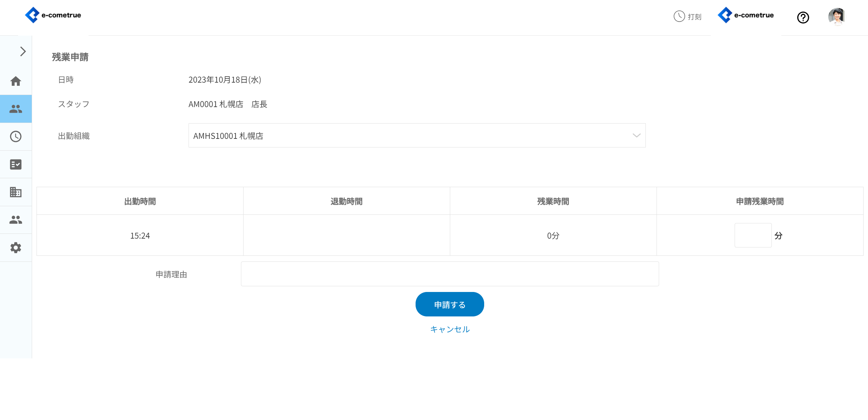Click the 申請する button

coord(450,304)
